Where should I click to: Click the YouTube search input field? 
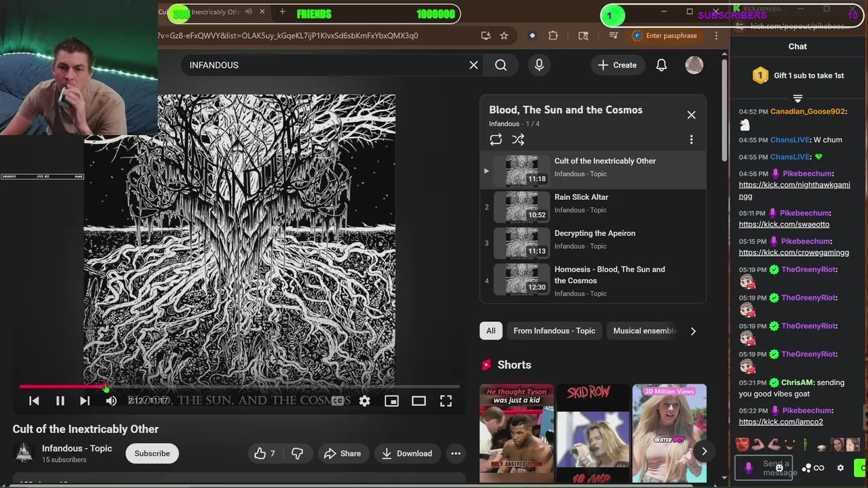point(324,65)
